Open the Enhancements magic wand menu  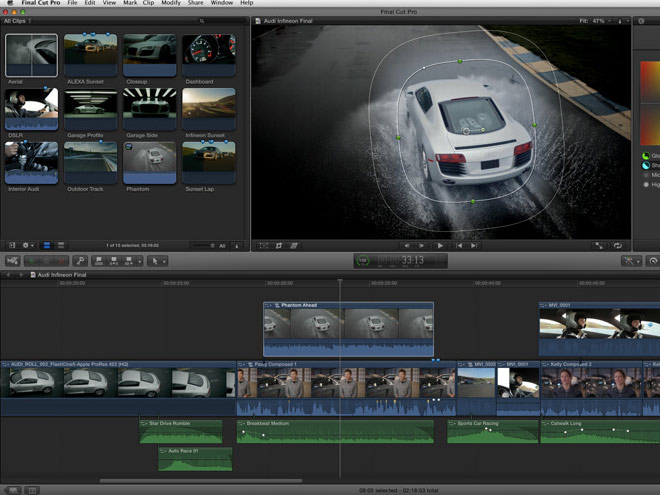point(629,261)
